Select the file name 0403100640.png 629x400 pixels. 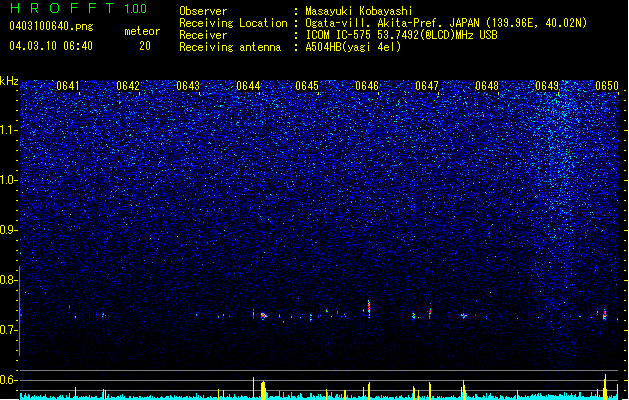tap(51, 26)
